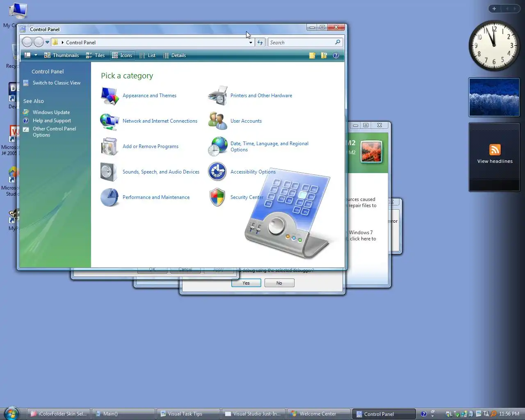
Task: Open Accessibility Options wheel icon
Action: (217, 172)
